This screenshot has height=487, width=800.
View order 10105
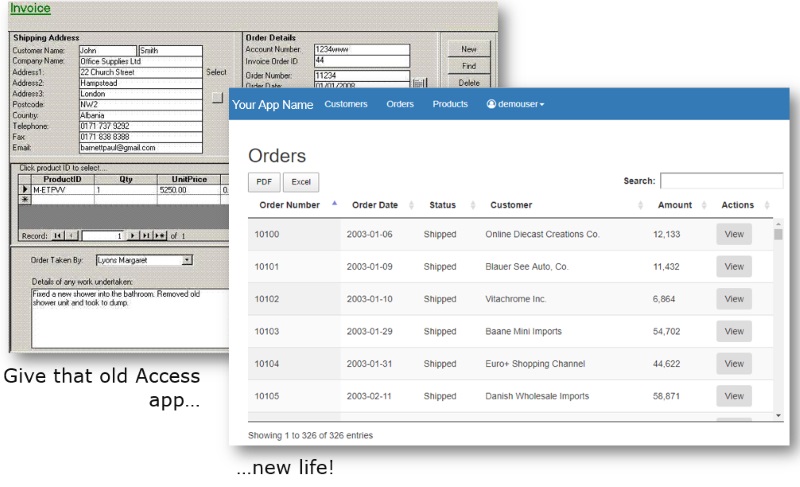click(x=734, y=396)
